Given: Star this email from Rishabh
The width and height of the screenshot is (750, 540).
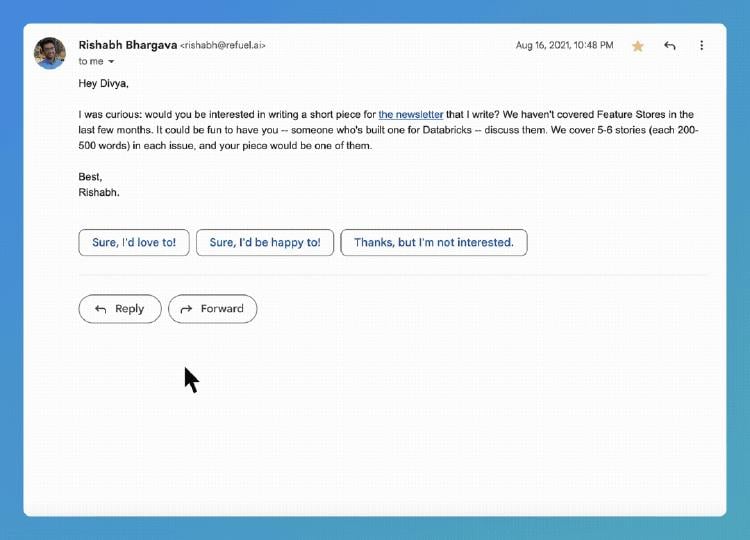Looking at the screenshot, I should pos(637,46).
